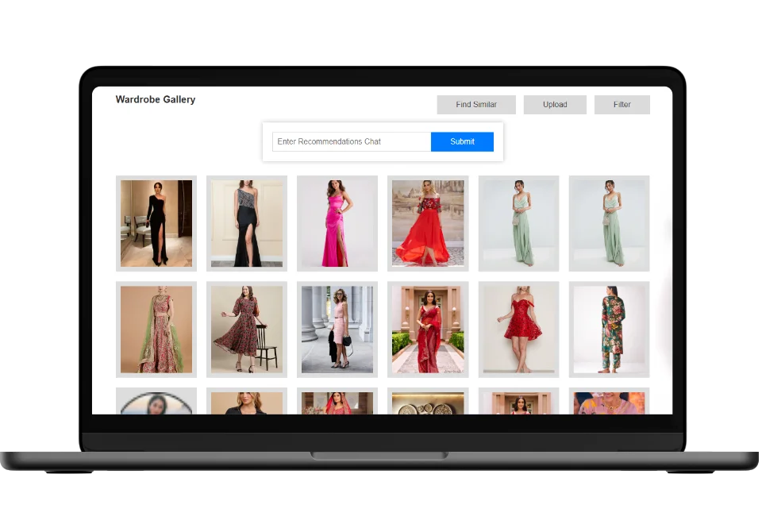762x532 pixels.
Task: Select the black slit gown thumbnail
Action: pyautogui.click(x=156, y=222)
